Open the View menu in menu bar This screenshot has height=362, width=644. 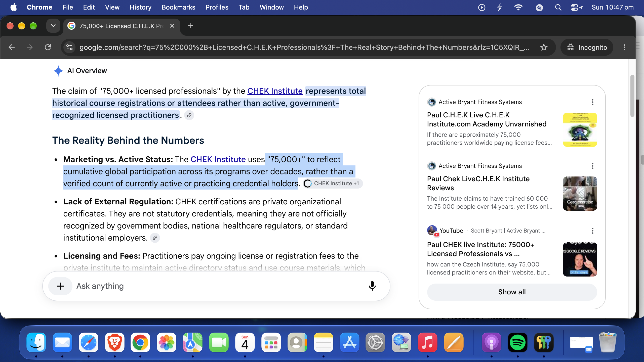point(112,7)
